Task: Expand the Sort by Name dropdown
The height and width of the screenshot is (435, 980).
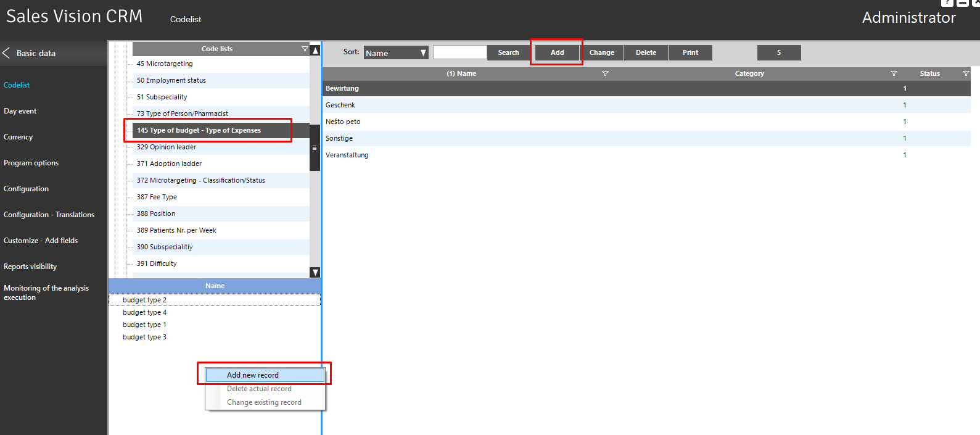Action: click(423, 53)
